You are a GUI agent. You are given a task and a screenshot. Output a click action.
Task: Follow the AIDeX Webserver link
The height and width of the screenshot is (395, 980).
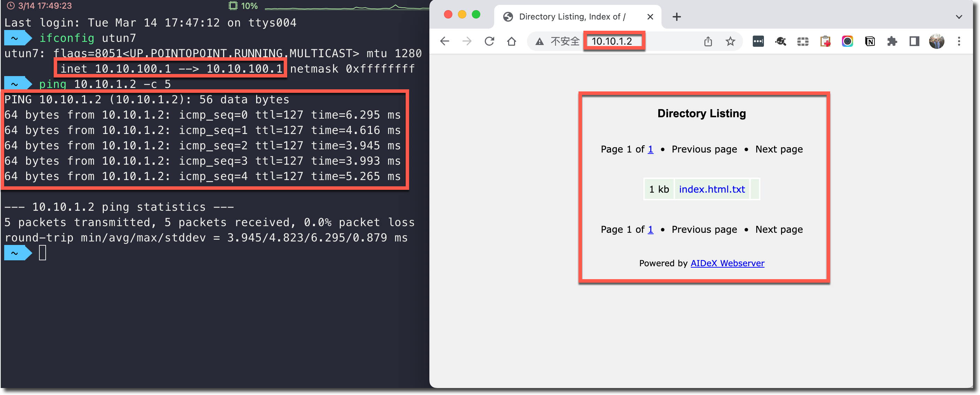point(727,263)
